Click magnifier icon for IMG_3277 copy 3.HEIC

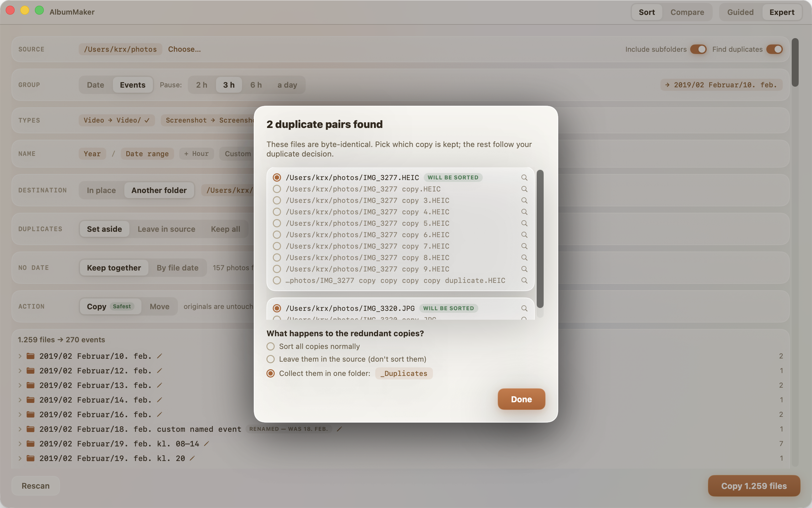(x=524, y=200)
